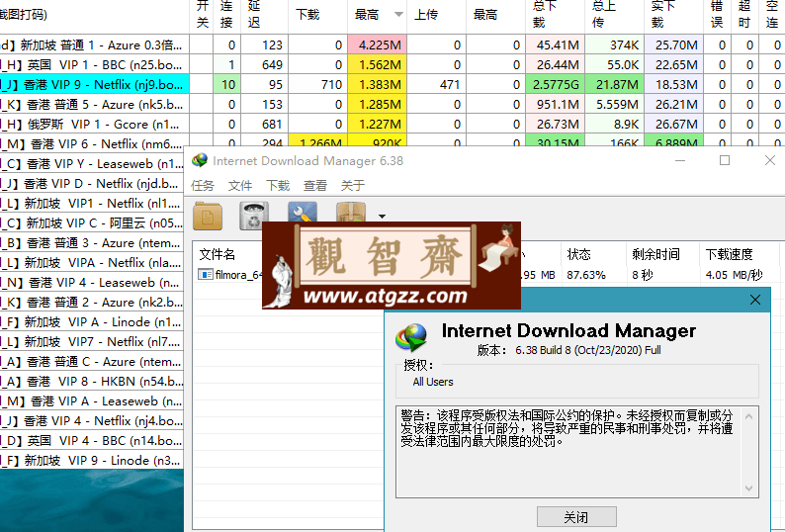The image size is (785, 532).
Task: Select the 香港 VIP A - Leaseweb row
Action: 92,400
